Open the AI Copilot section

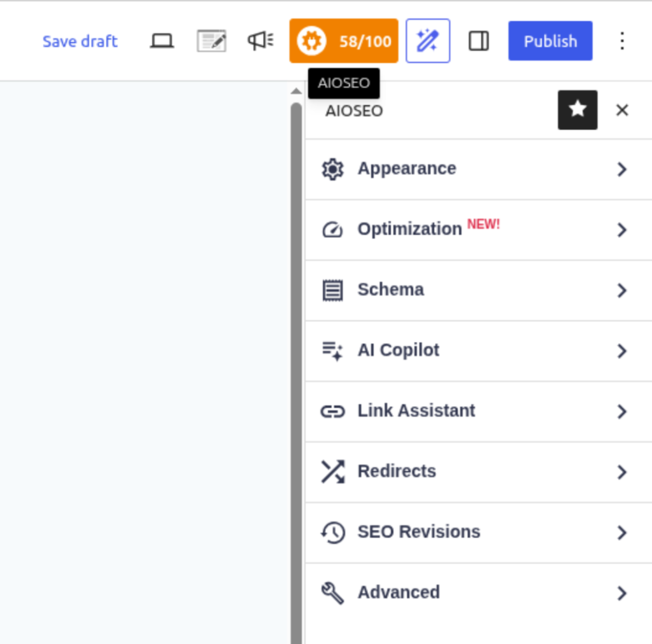pyautogui.click(x=479, y=351)
